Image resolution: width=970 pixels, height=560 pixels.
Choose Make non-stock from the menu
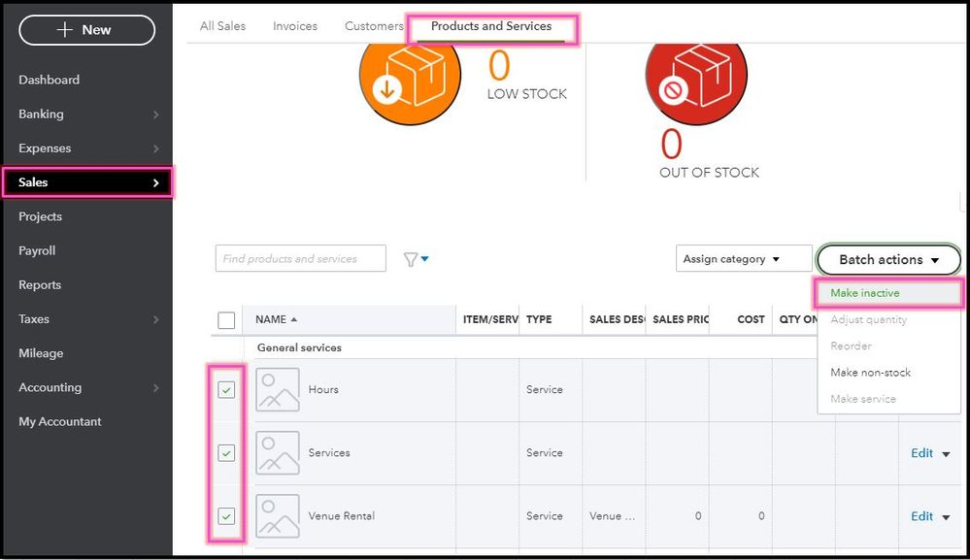(870, 373)
